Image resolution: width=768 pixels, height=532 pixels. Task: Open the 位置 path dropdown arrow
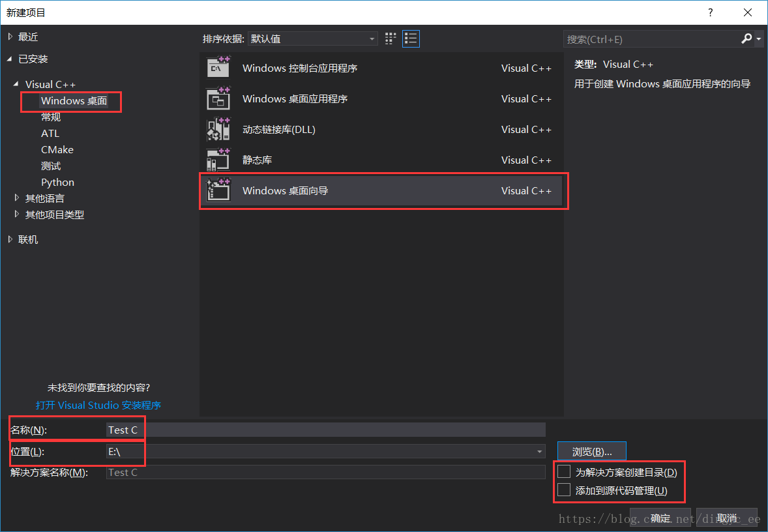coord(539,451)
